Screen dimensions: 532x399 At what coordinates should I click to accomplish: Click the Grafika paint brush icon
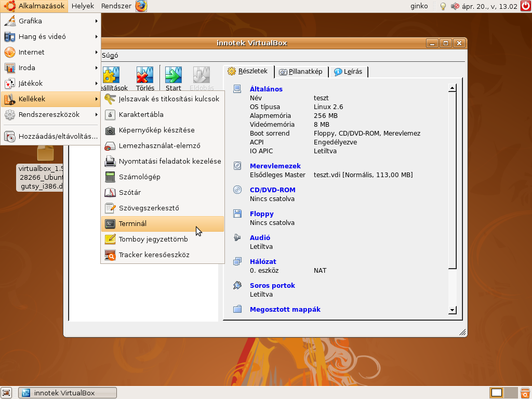pyautogui.click(x=10, y=21)
